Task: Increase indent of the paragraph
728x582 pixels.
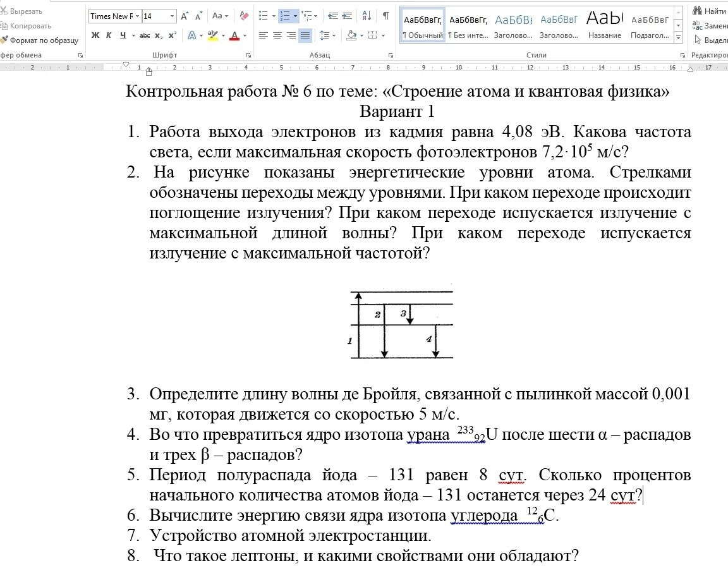Action: (347, 16)
